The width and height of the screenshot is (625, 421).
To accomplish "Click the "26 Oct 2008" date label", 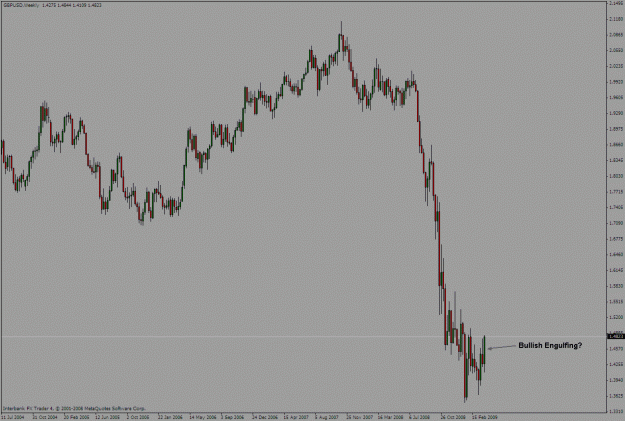I will 453,417.
